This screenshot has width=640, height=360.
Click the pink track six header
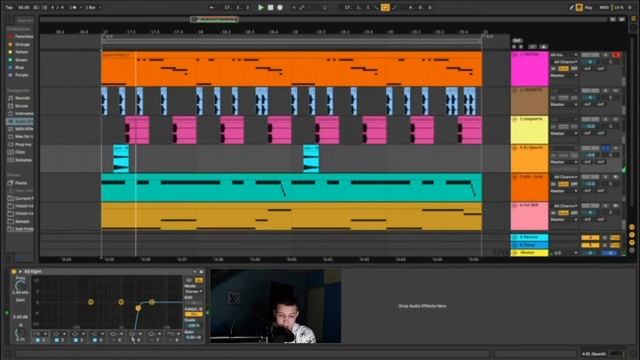529,216
